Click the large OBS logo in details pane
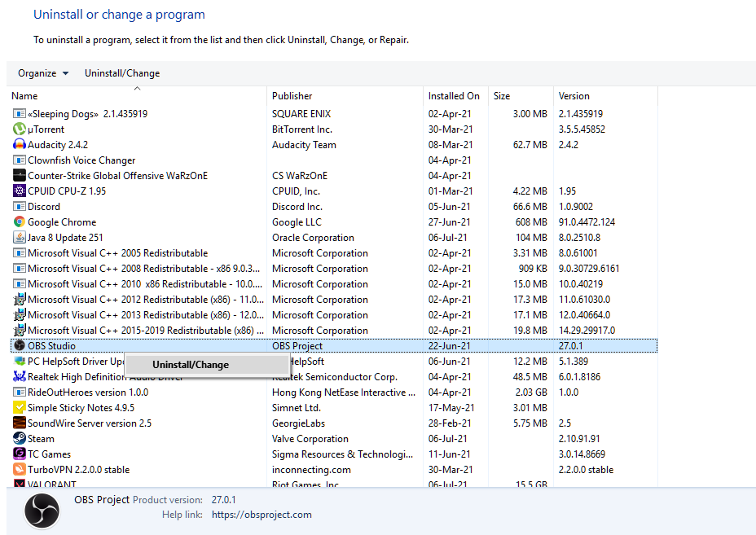Screen dimensions: 756x535 42,511
